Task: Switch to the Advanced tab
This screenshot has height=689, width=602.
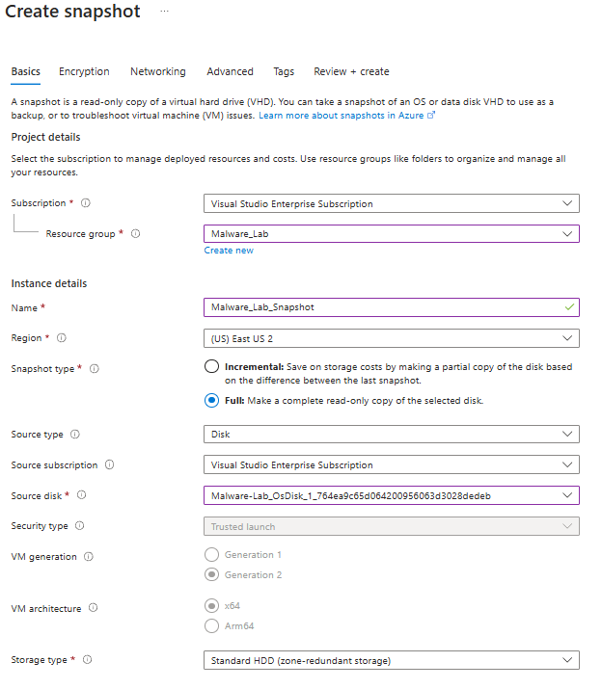Action: pyautogui.click(x=230, y=72)
